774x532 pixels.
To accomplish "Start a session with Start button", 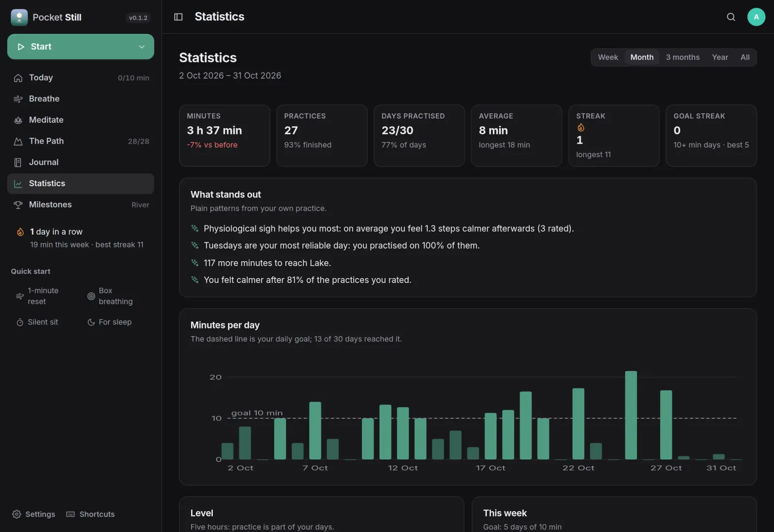I will click(81, 46).
